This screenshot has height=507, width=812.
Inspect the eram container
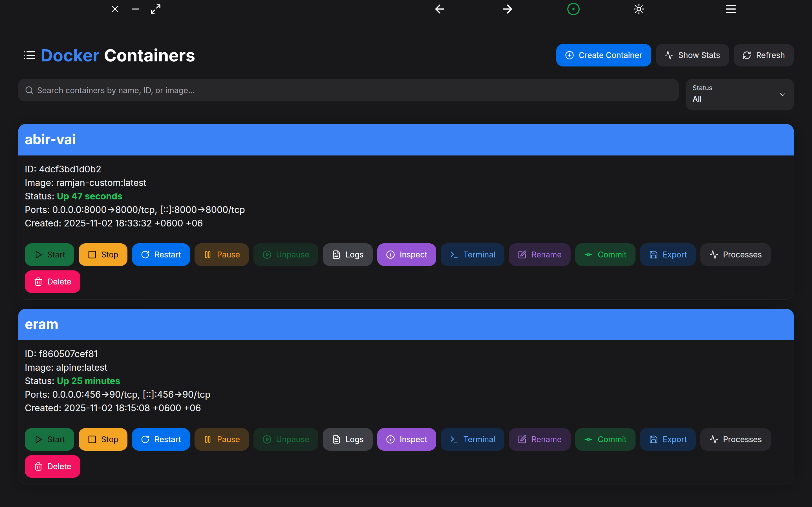coord(406,439)
